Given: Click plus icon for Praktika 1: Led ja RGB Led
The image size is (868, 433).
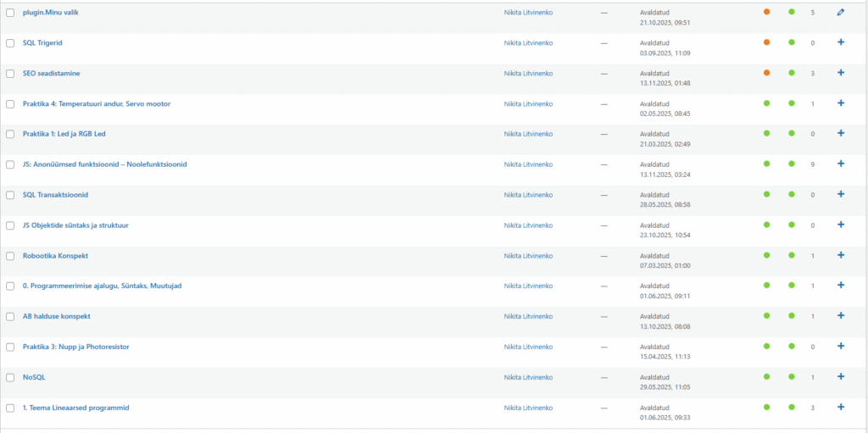Looking at the screenshot, I should coord(841,133).
